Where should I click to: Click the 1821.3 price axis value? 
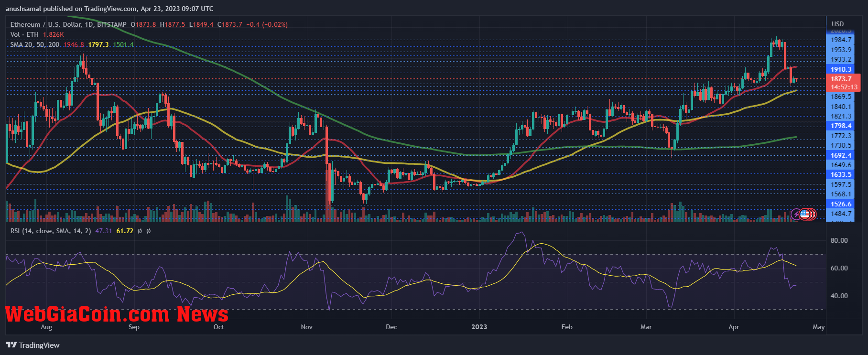(x=841, y=116)
